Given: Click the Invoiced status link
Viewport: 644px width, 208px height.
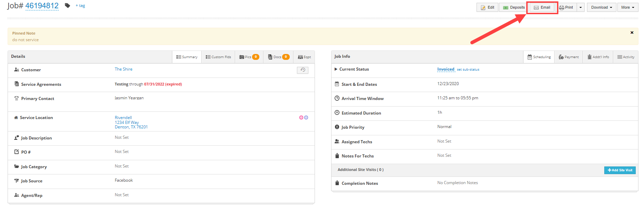Looking at the screenshot, I should click(x=446, y=69).
